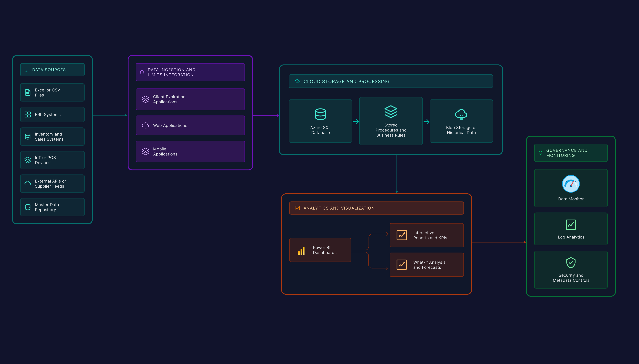Viewport: 639px width, 364px height.
Task: Click the What-if Analysis and Forecasts box
Action: (x=426, y=265)
